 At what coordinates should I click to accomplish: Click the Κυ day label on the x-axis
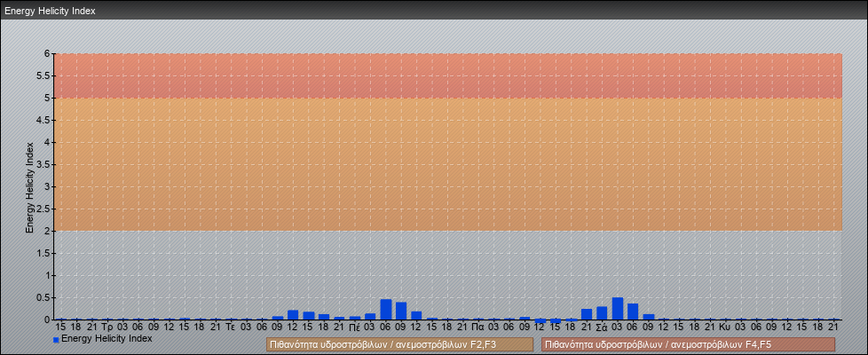coord(726,327)
